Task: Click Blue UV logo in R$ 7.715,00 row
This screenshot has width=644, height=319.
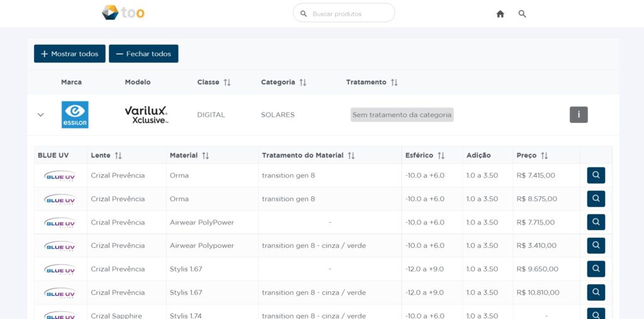Action: coord(60,223)
